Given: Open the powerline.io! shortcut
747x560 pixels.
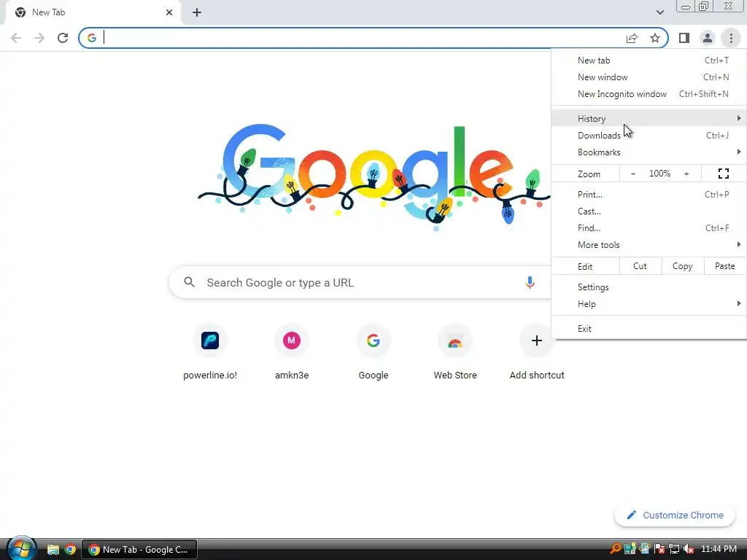Looking at the screenshot, I should click(x=210, y=352).
